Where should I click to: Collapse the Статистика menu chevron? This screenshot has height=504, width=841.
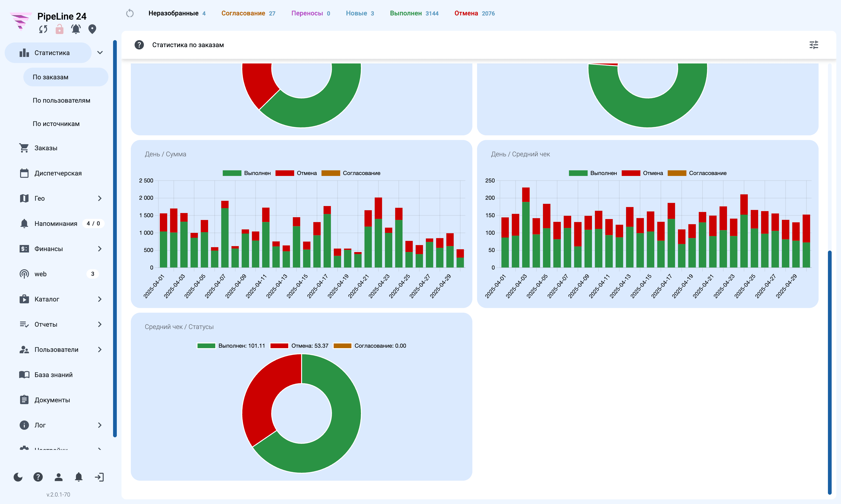100,53
